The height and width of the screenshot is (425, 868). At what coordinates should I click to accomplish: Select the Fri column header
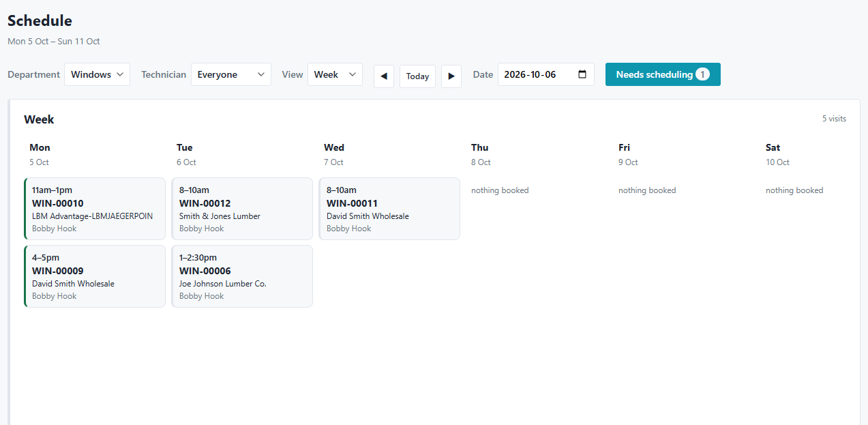(625, 147)
